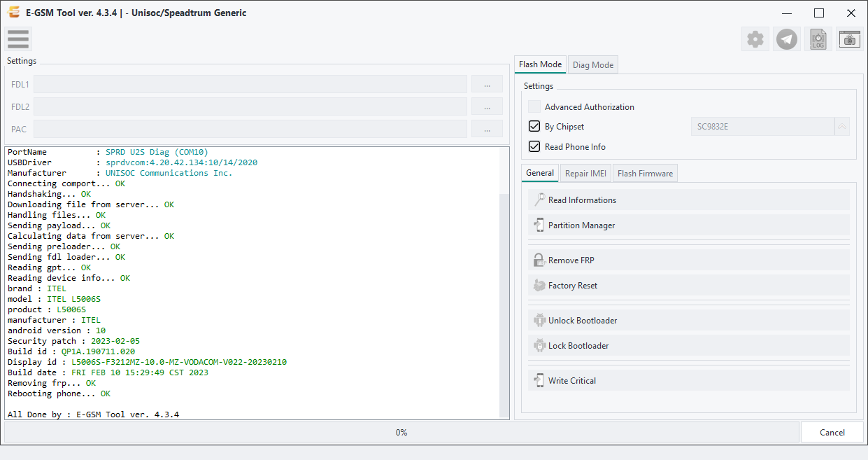Screen dimensions: 868x460
Task: Click log line 'Removing frp... OK'
Action: pos(52,383)
